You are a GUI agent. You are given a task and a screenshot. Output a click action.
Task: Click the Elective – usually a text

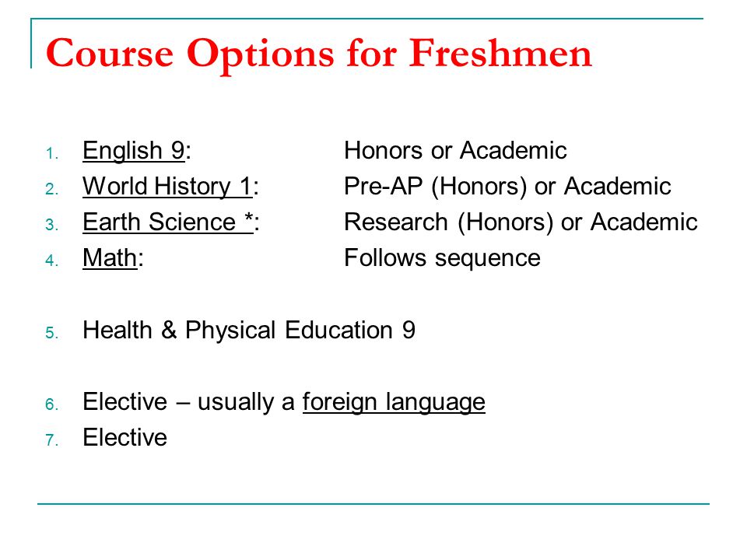tap(188, 402)
